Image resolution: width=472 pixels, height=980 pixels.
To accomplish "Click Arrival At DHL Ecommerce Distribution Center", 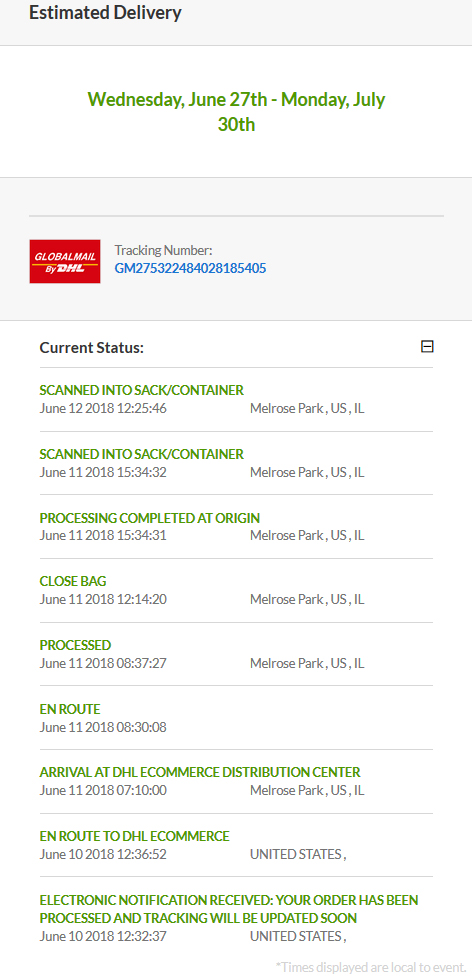I will [x=200, y=772].
